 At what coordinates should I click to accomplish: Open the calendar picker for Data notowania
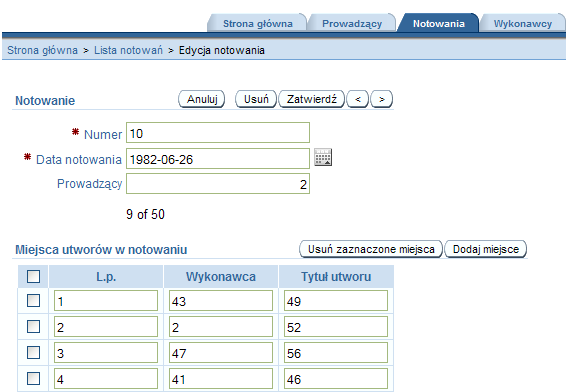[323, 157]
